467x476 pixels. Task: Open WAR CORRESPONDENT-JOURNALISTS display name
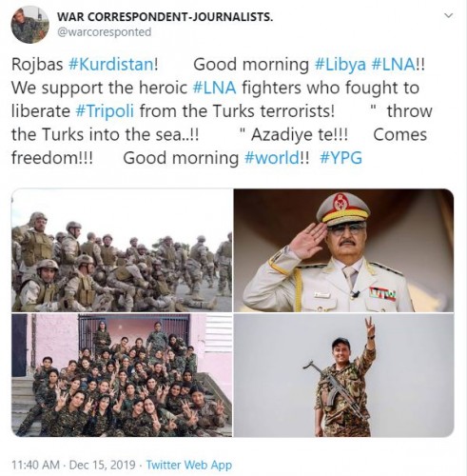(x=165, y=17)
